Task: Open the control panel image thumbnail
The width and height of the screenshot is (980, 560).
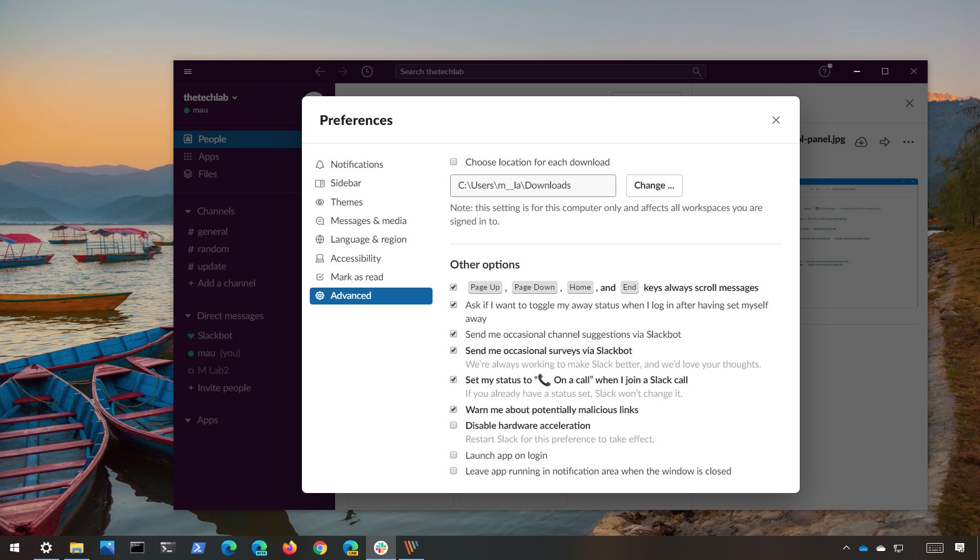Action: 859,243
